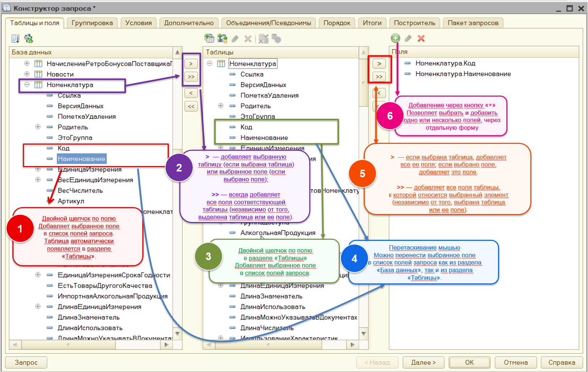Image resolution: width=588 pixels, height=372 pixels.
Task: Click the create temporary table description icon
Action: coord(222,38)
